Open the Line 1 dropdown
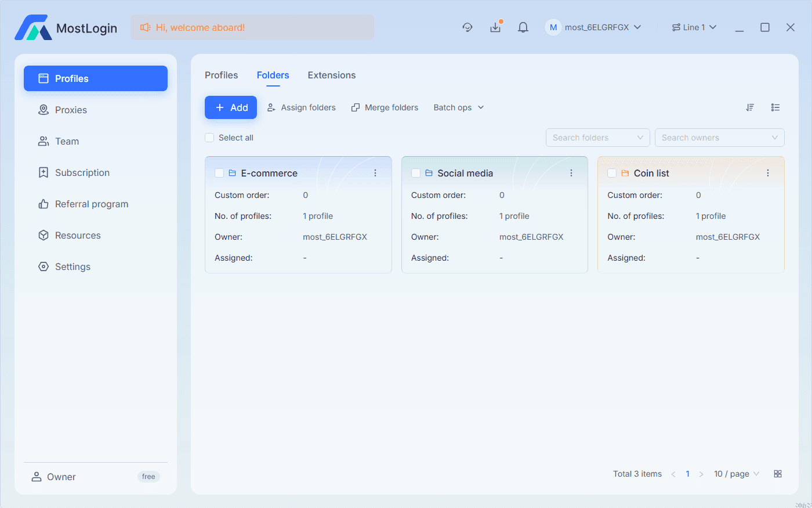 click(694, 27)
